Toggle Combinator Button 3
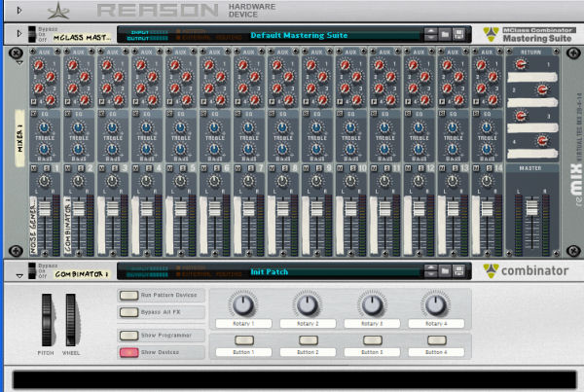Image resolution: width=584 pixels, height=392 pixels. [x=373, y=339]
